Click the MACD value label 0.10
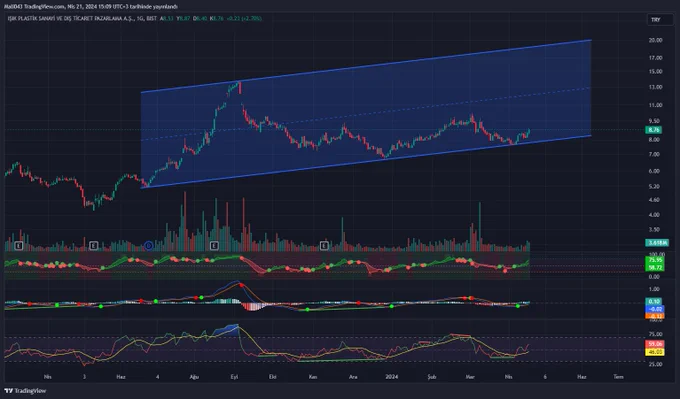This screenshot has height=399, width=680. pyautogui.click(x=654, y=301)
